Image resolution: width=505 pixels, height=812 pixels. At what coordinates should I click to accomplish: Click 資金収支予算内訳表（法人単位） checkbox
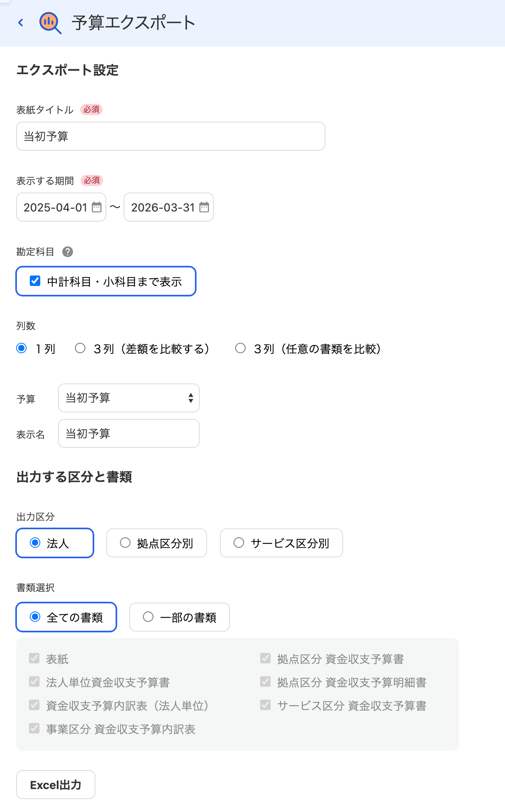tap(34, 705)
